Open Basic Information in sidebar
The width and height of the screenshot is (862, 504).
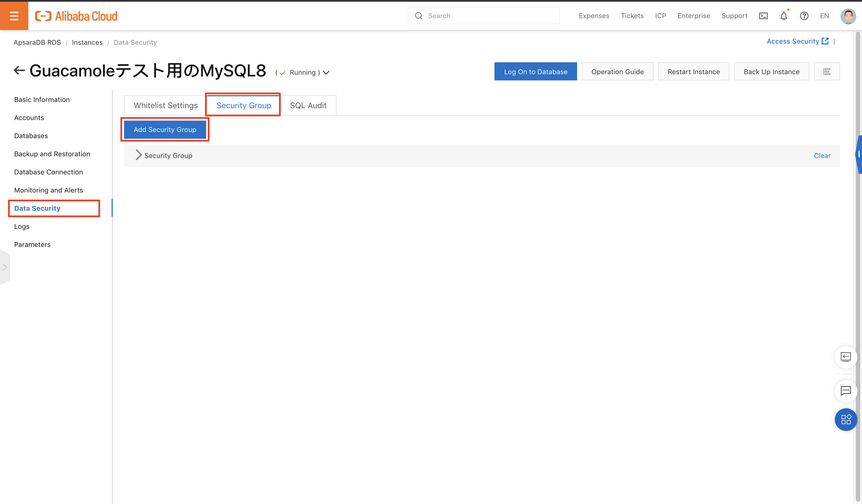(42, 99)
